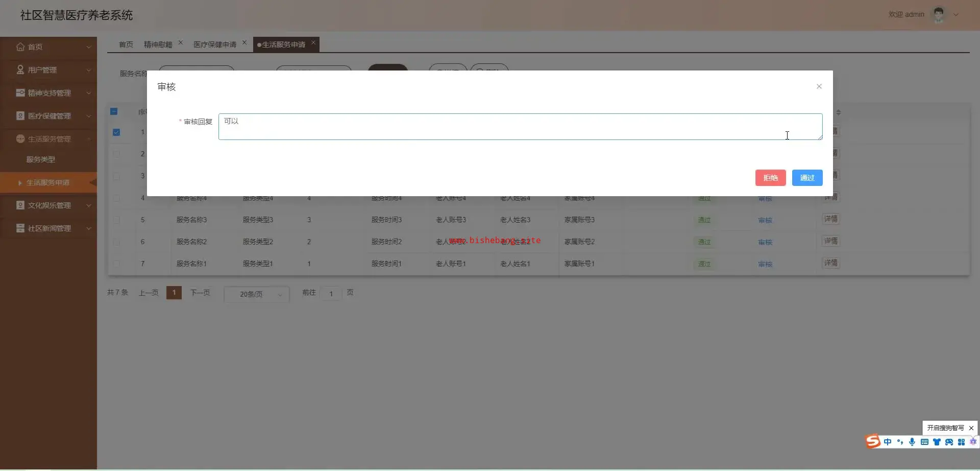Click the 开启搜狗智写 tooltip text

[946, 428]
